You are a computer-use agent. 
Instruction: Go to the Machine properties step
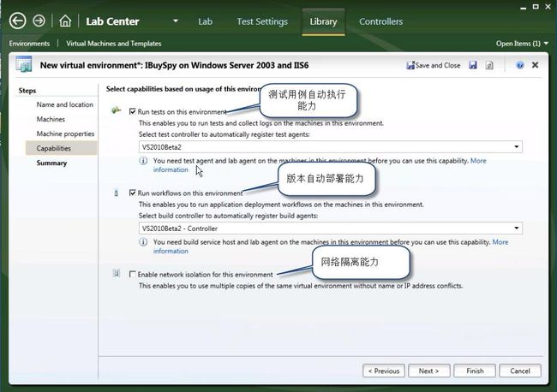pyautogui.click(x=65, y=134)
